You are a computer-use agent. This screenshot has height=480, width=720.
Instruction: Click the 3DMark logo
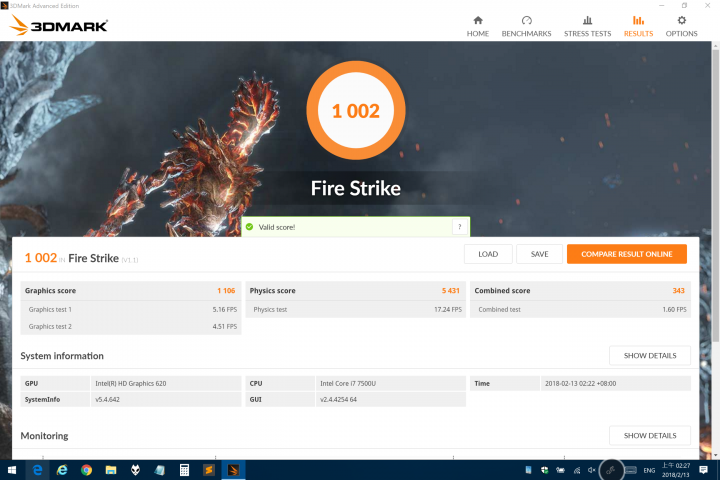[x=58, y=25]
